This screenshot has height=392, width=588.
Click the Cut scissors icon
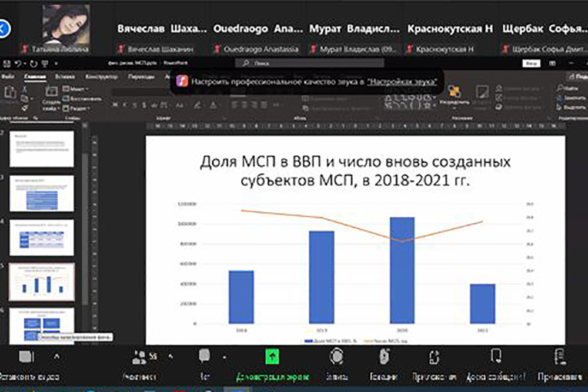pos(24,89)
